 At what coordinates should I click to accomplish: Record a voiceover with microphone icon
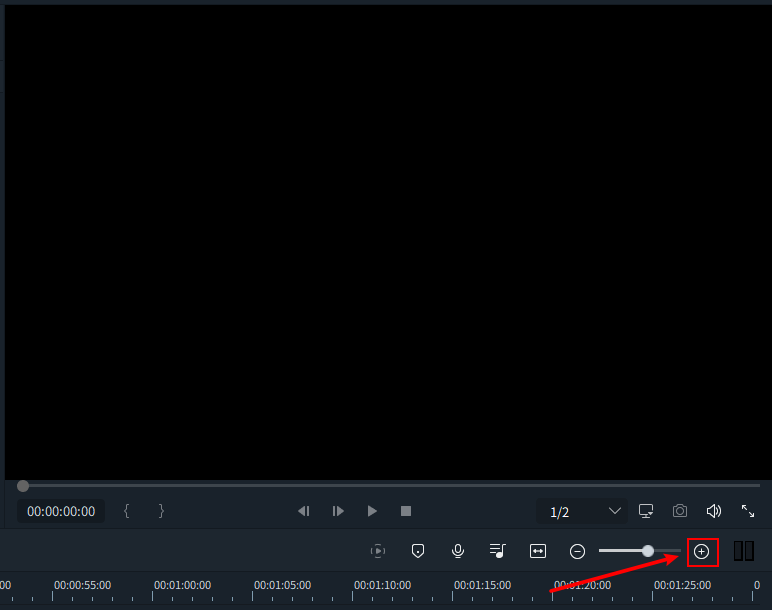[458, 551]
